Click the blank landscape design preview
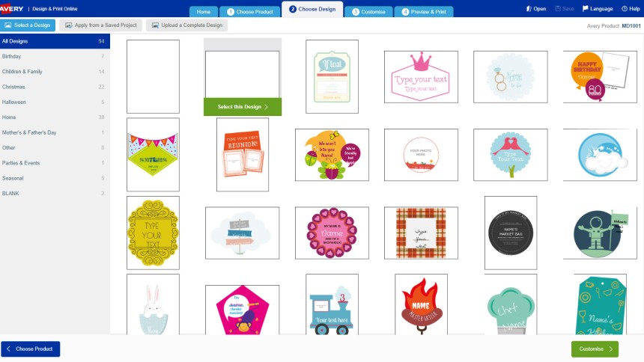The height and width of the screenshot is (362, 644). click(x=243, y=74)
